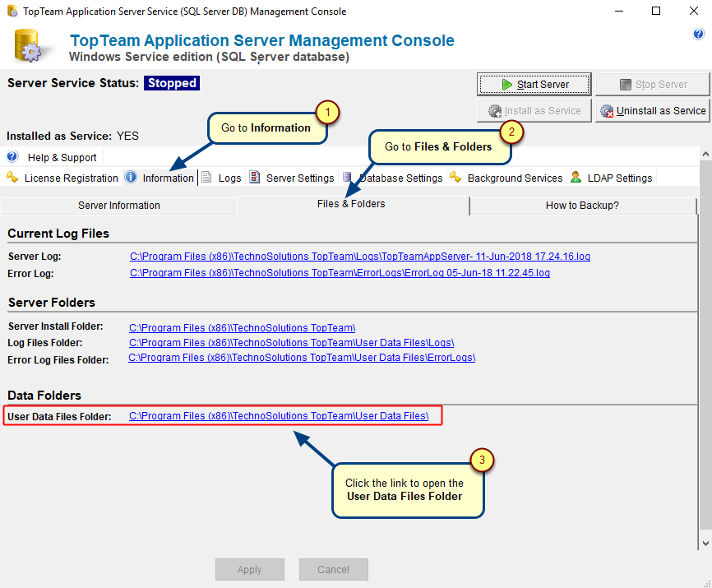The image size is (712, 588).
Task: Open the Server Log file link
Action: pos(360,257)
